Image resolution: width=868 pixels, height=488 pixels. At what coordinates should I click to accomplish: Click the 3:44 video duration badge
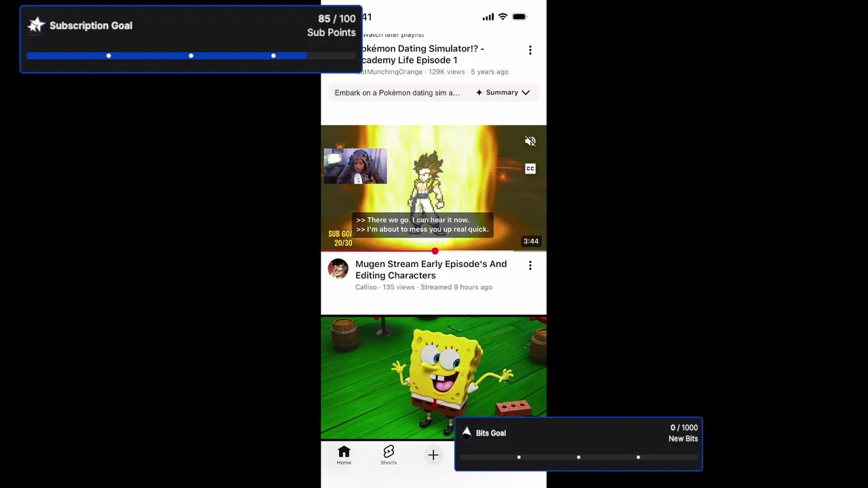pyautogui.click(x=531, y=241)
